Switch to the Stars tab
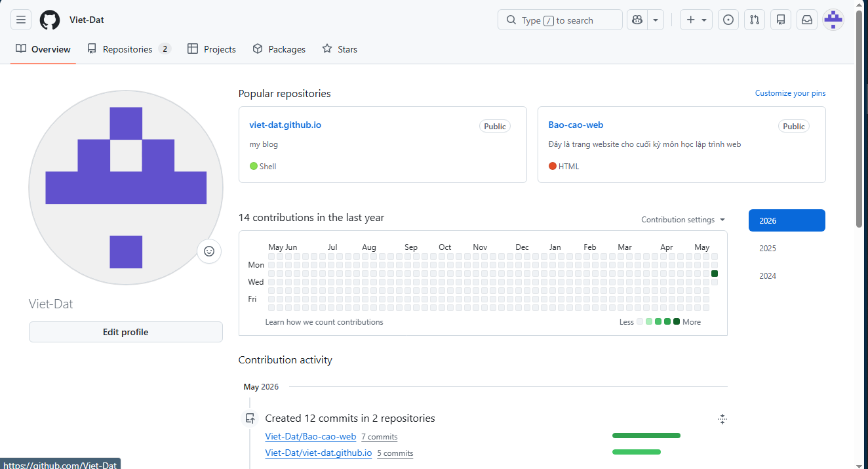Screen dimensions: 868x469 pos(340,49)
